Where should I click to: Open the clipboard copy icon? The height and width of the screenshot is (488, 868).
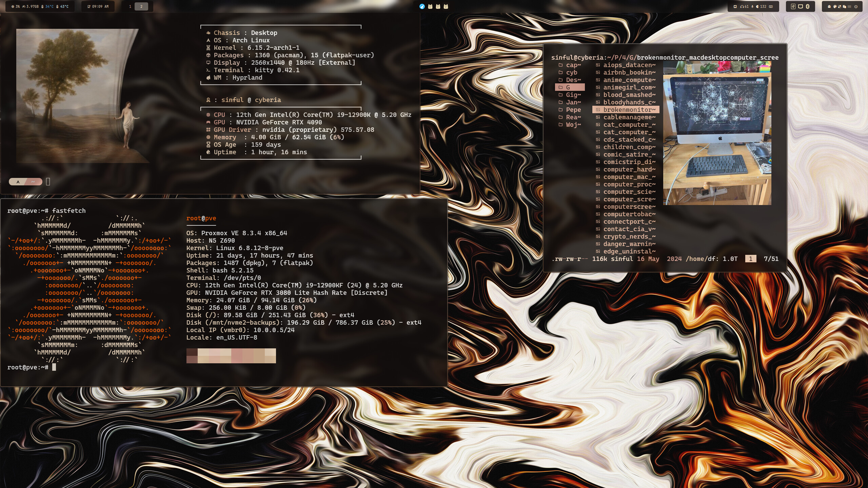(x=844, y=6)
